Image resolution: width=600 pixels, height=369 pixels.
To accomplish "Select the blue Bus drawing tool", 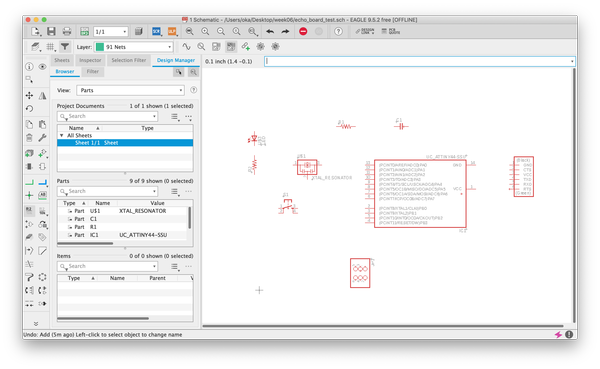I will tap(42, 182).
